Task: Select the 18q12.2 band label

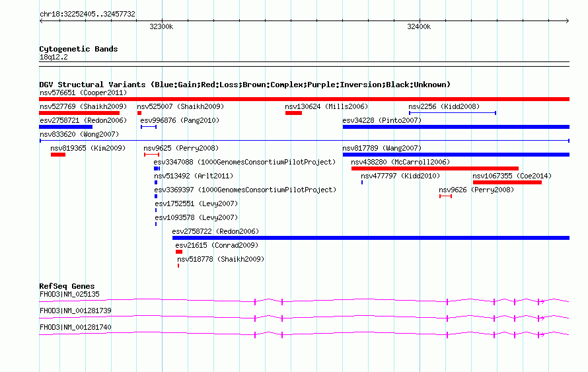Action: [54, 57]
